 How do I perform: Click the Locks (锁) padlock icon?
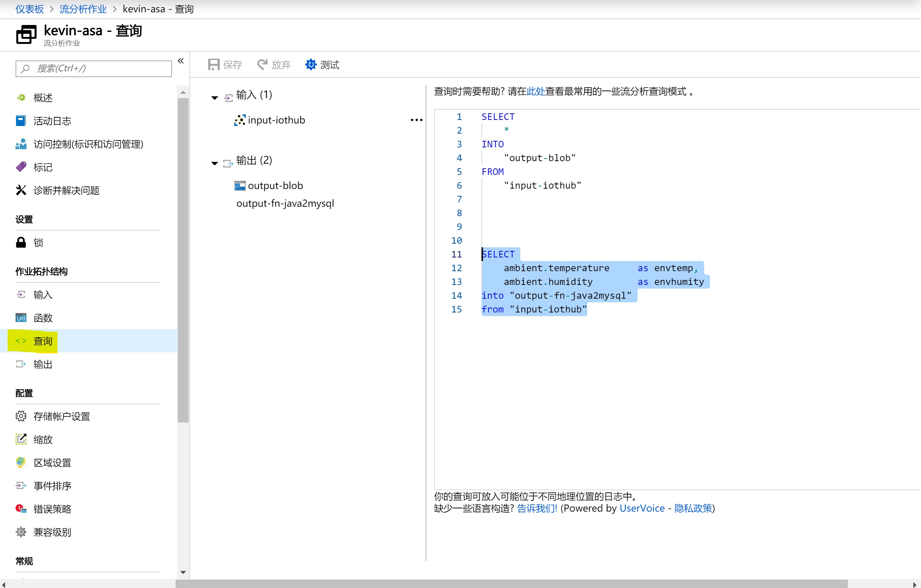point(21,243)
